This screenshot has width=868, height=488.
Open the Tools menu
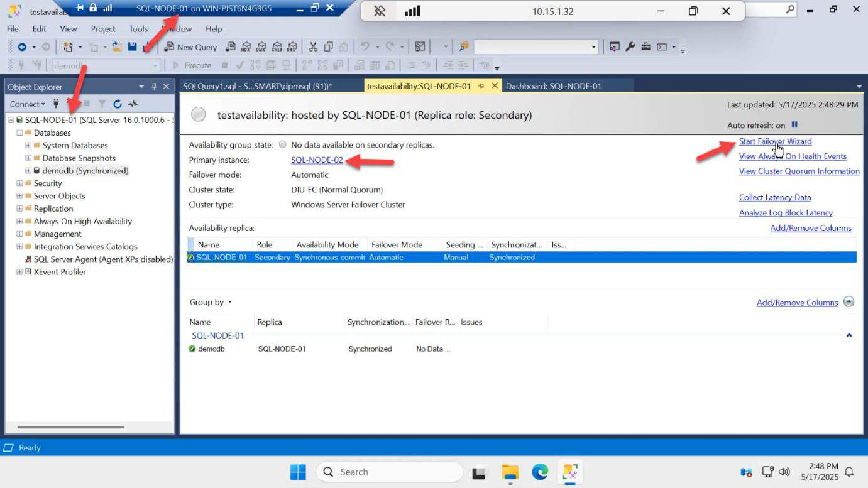tap(138, 28)
